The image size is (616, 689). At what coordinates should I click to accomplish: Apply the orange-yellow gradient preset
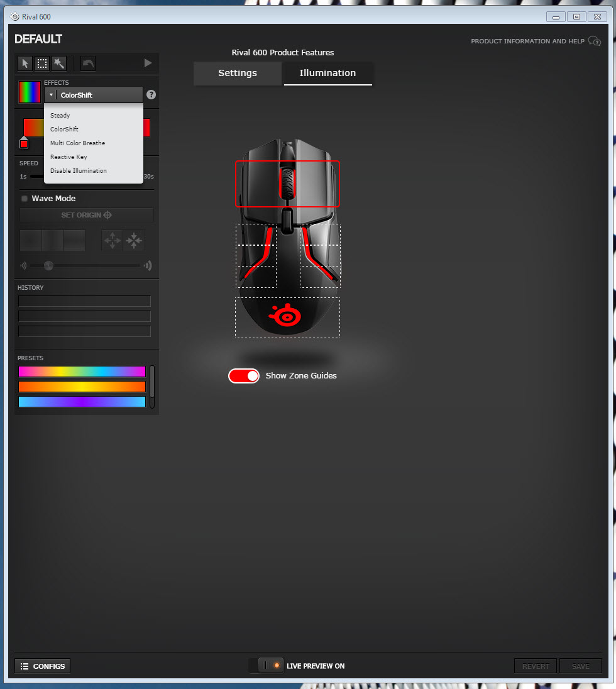point(82,387)
